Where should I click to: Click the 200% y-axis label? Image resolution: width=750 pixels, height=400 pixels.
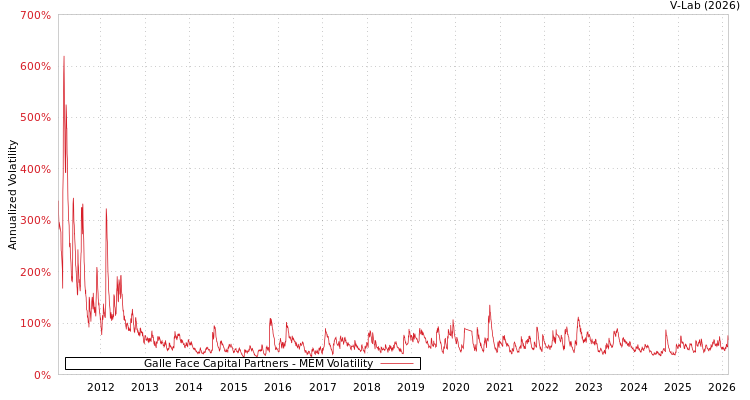35,272
